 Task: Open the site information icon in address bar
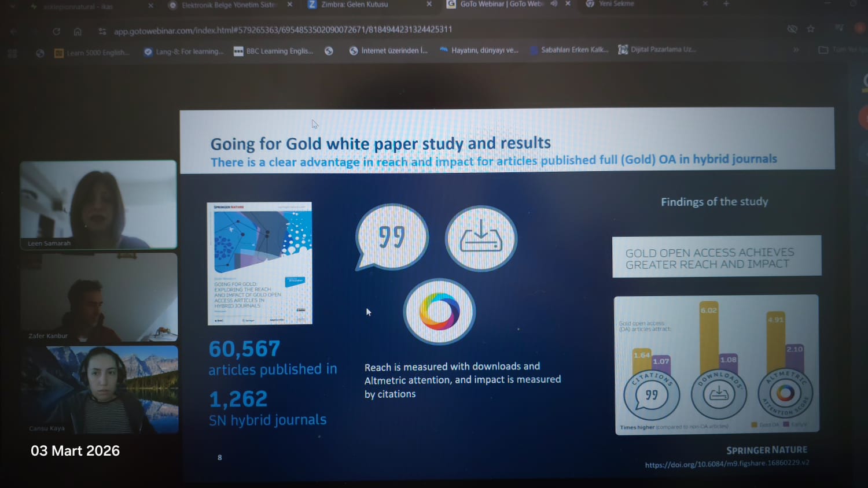102,31
